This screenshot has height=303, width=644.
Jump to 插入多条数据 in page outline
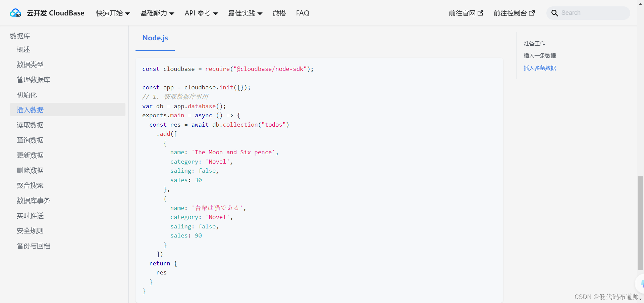pos(540,68)
